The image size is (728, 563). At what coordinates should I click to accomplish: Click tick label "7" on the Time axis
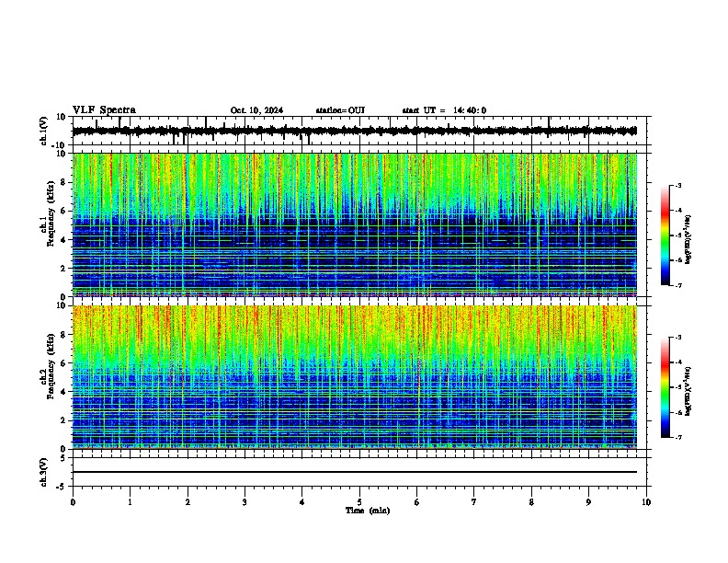coord(474,502)
